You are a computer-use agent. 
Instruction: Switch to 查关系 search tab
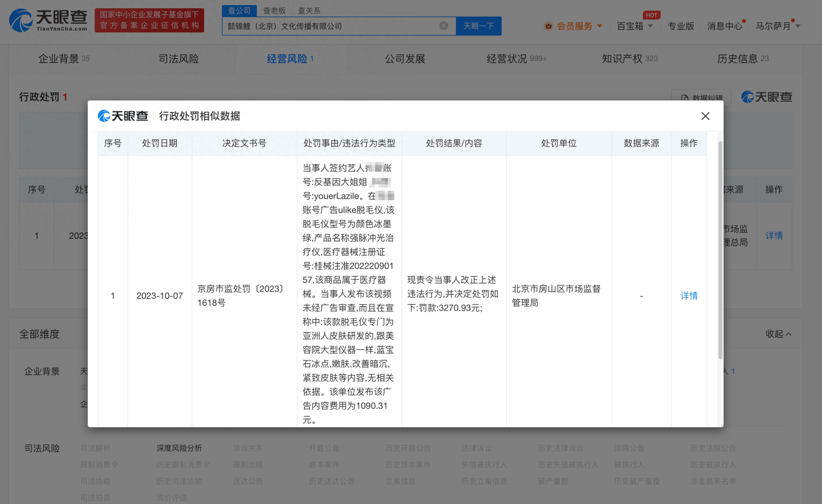click(x=309, y=11)
